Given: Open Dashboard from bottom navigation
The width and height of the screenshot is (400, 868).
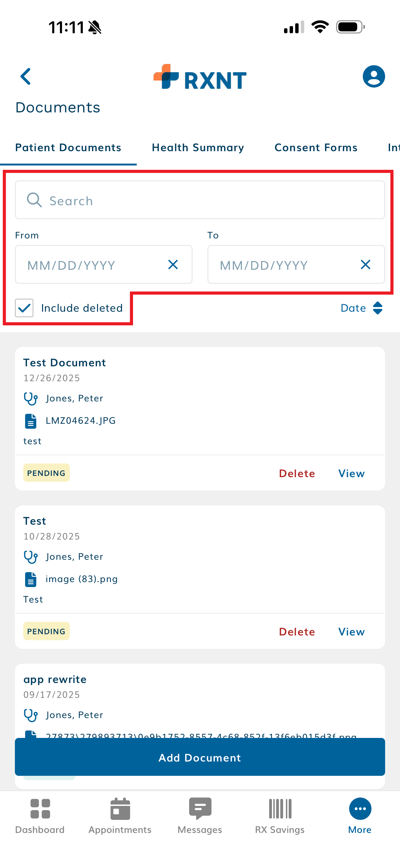Looking at the screenshot, I should tap(40, 816).
